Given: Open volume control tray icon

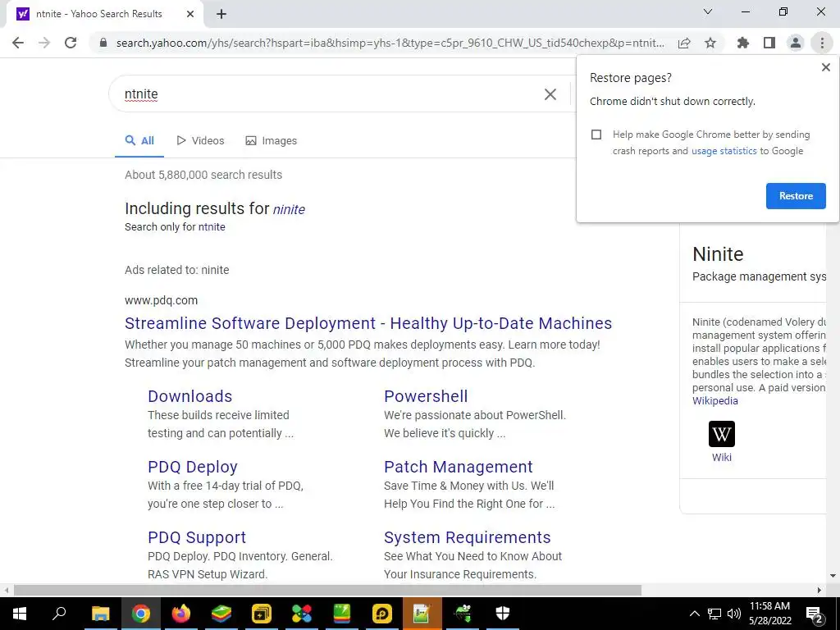Looking at the screenshot, I should coord(734,614).
